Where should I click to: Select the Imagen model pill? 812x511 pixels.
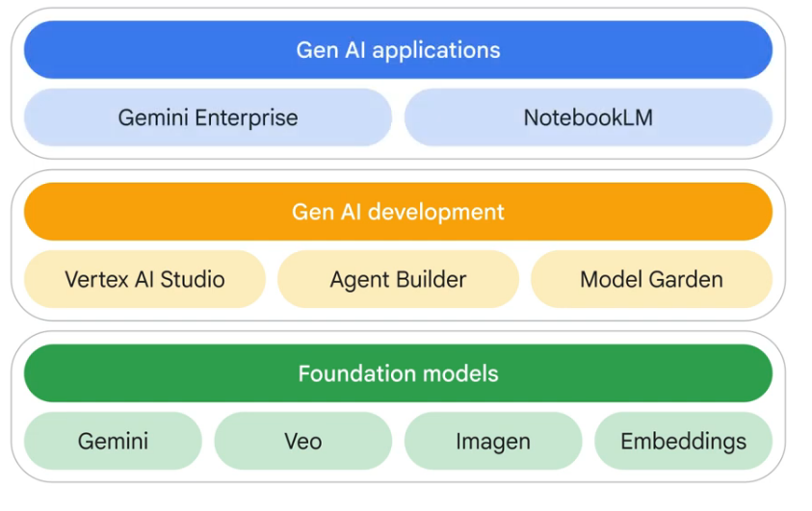pos(493,441)
